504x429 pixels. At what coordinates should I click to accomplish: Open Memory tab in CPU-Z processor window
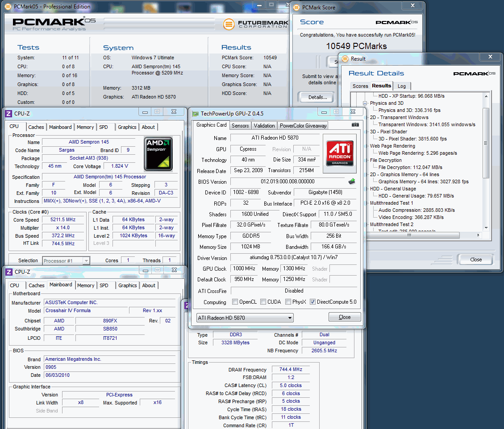click(85, 127)
